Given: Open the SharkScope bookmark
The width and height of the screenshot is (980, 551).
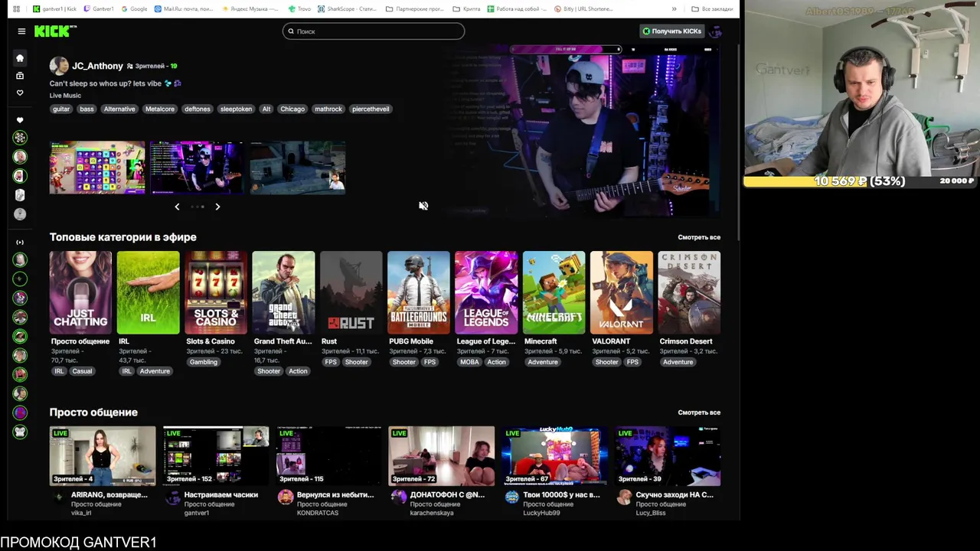Looking at the screenshot, I should point(347,9).
